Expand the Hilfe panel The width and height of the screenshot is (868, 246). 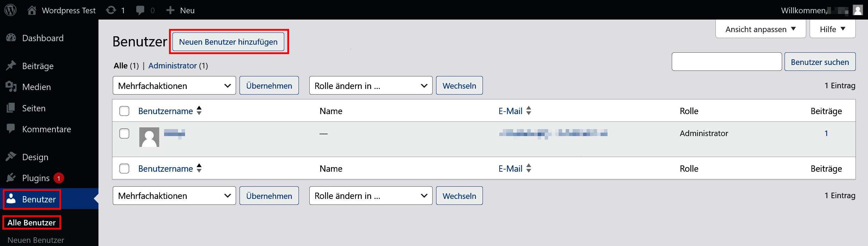[832, 29]
